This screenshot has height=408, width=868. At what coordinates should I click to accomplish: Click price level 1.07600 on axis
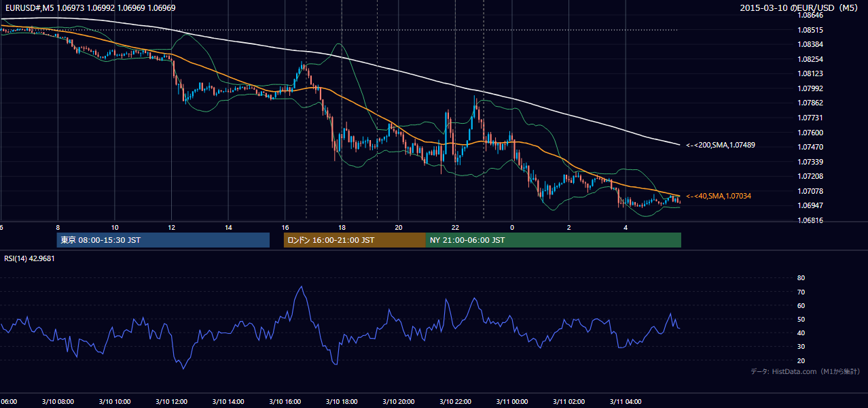811,133
